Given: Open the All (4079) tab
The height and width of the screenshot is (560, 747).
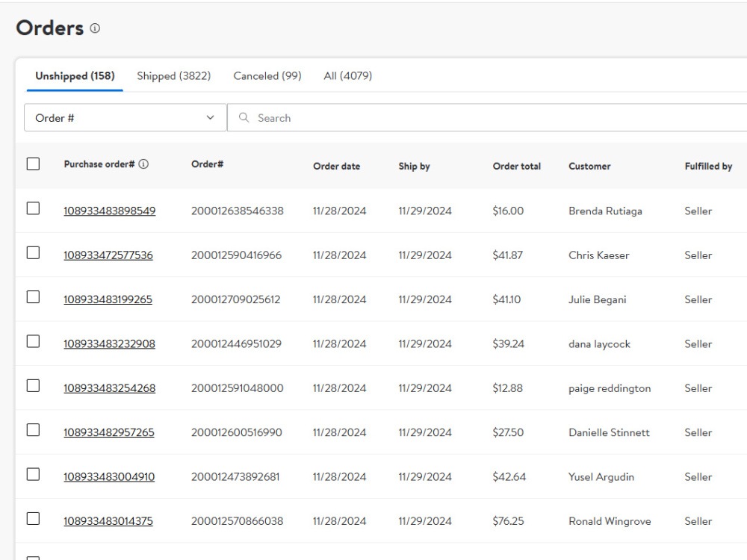Looking at the screenshot, I should click(348, 76).
